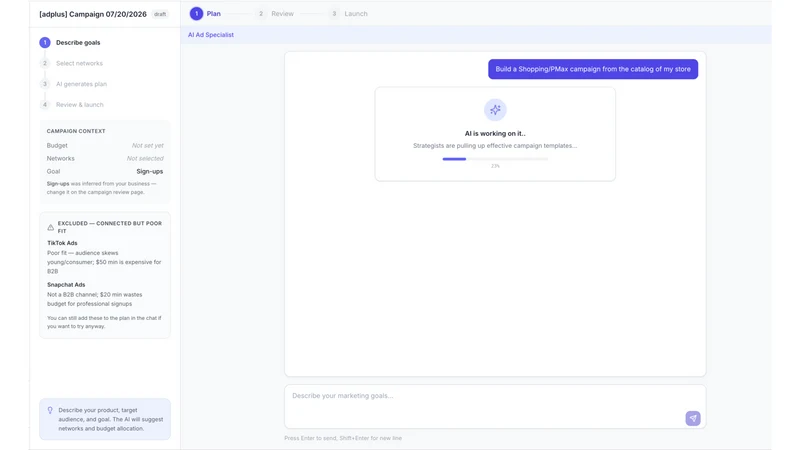The height and width of the screenshot is (450, 800).
Task: Click the AI sparkle icon in progress card
Action: pyautogui.click(x=495, y=110)
